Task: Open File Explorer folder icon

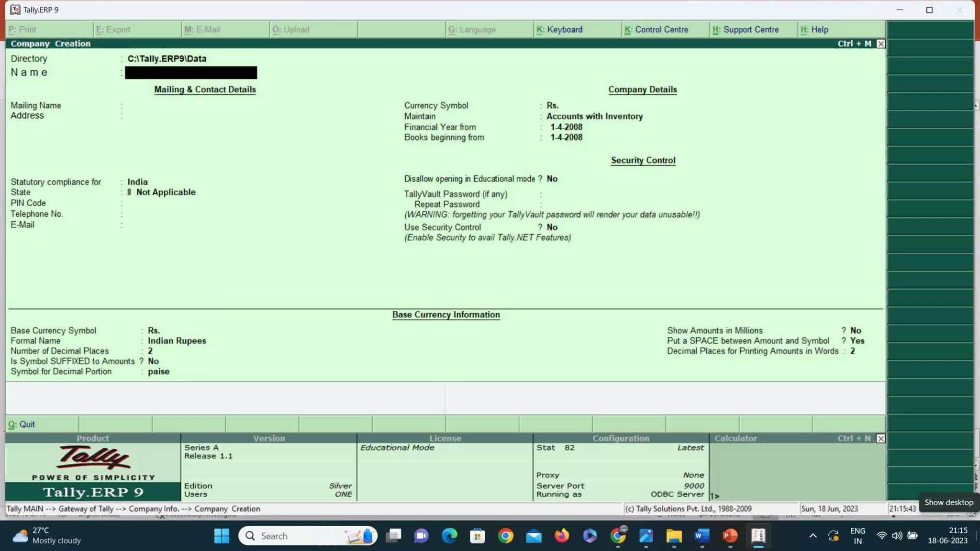Action: coord(674,536)
